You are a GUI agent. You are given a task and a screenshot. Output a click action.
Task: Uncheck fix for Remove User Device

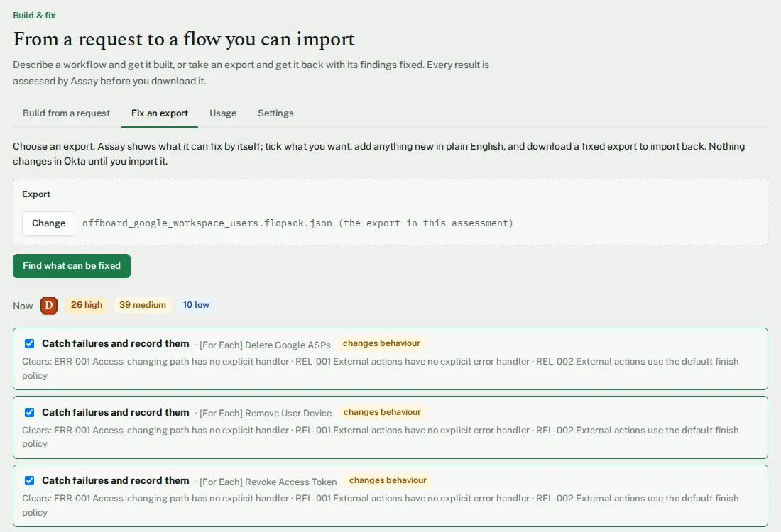[29, 412]
